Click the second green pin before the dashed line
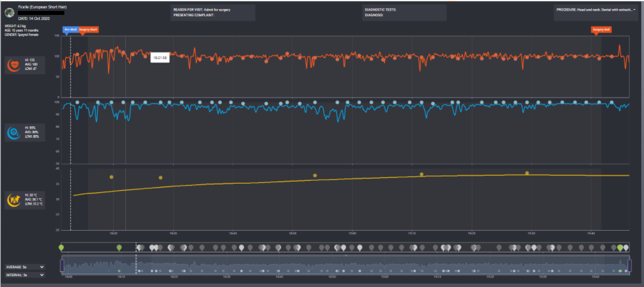Viewport: 644px width, 287px height. click(x=119, y=247)
